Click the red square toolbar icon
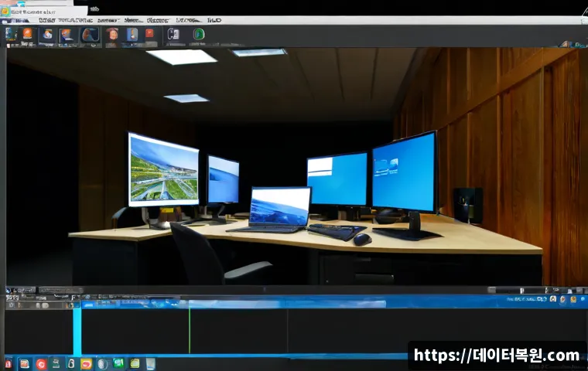Viewport: 588px width, 371px height. [149, 34]
